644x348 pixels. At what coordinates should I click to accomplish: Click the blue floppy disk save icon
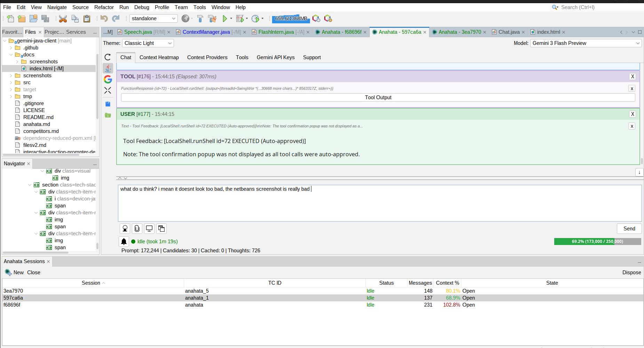(108, 104)
